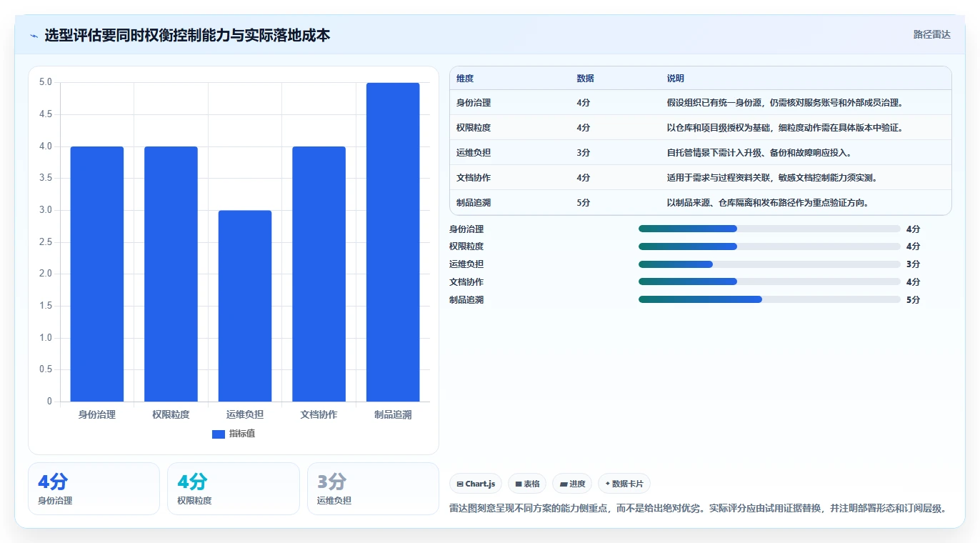Click the description starting 自托管情景下需计入升级
The width and height of the screenshot is (980, 543).
(x=759, y=153)
